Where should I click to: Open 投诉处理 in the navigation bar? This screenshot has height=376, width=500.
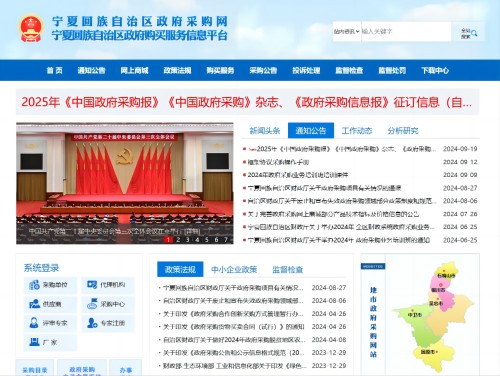pos(306,70)
